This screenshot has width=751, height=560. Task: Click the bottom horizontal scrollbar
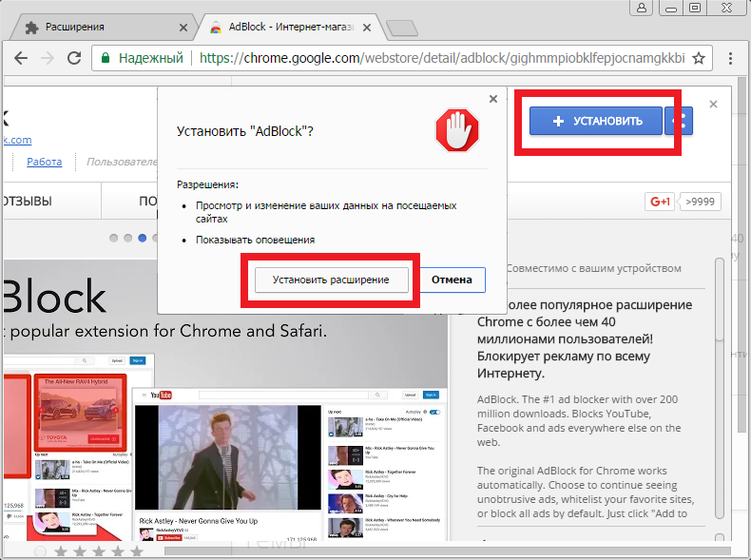click(x=448, y=551)
